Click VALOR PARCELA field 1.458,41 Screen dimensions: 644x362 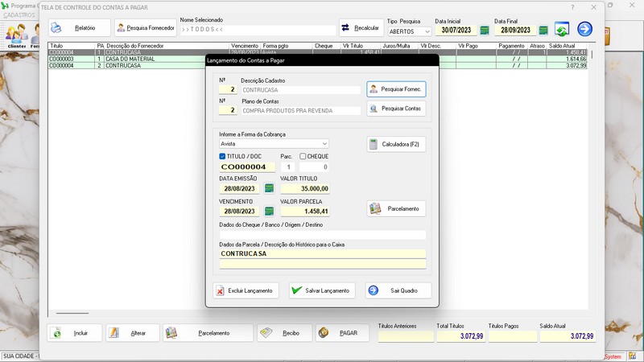pos(305,211)
